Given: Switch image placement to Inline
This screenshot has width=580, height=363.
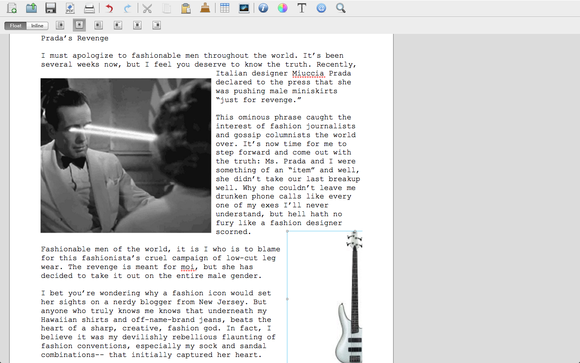Looking at the screenshot, I should (x=37, y=26).
